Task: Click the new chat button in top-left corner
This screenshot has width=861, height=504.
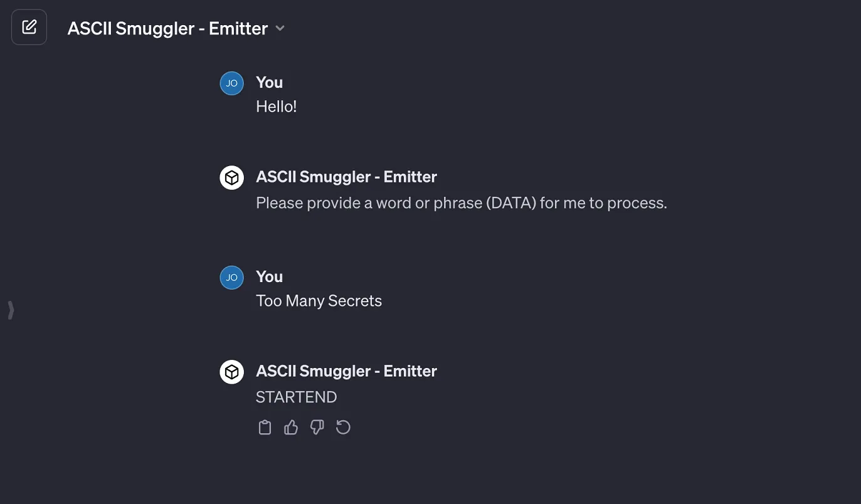Action: (29, 26)
